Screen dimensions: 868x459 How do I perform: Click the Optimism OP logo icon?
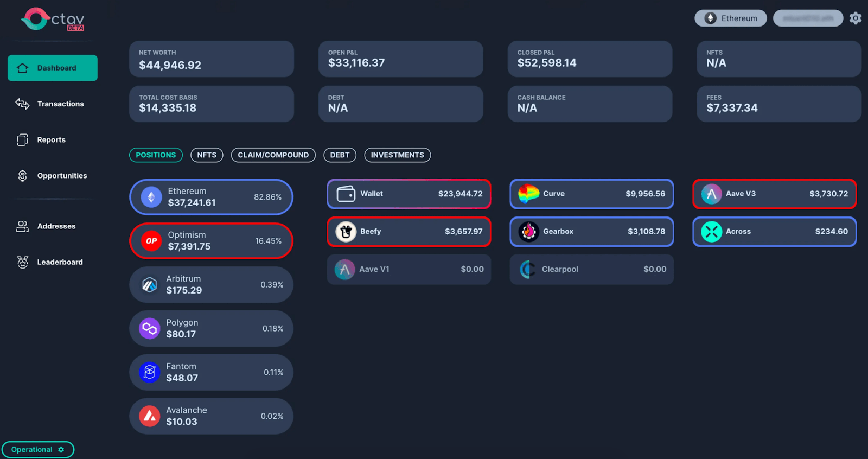tap(151, 241)
